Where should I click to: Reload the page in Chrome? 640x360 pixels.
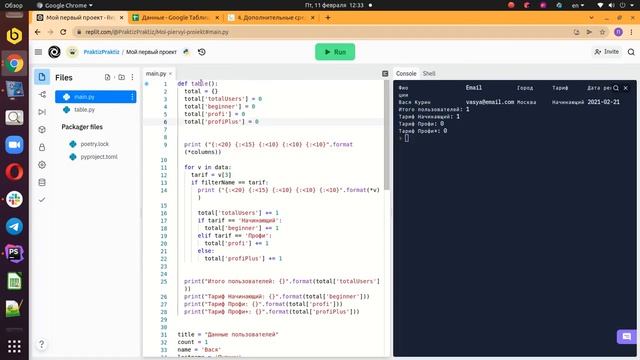pyautogui.click(x=63, y=32)
